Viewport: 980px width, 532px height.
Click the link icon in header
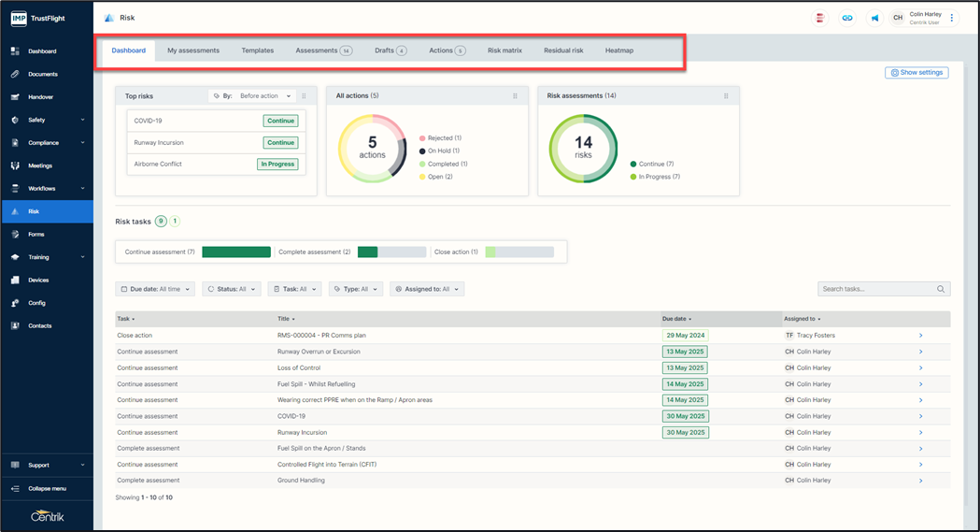(x=847, y=18)
